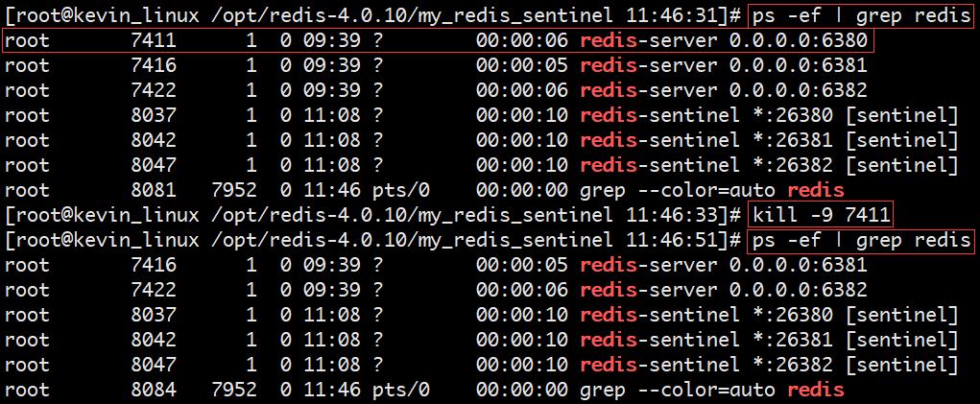Click PID 7422 in the first listing

[154, 90]
